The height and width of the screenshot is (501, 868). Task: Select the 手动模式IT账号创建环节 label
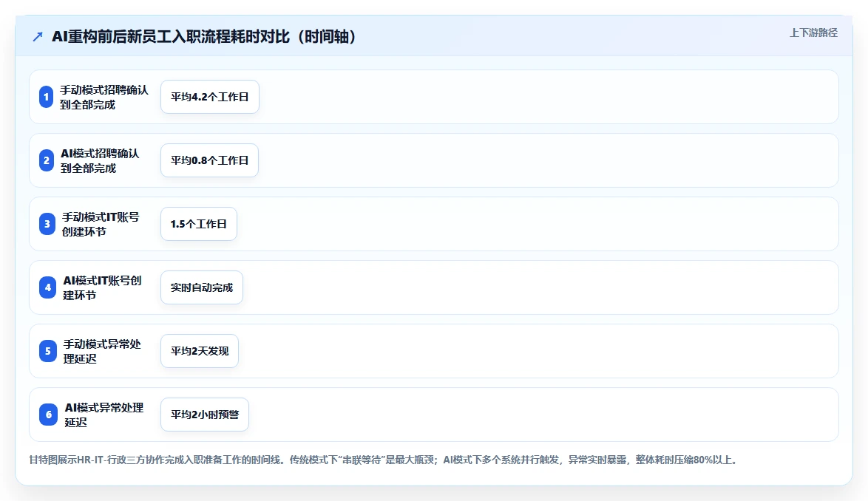[x=101, y=225]
